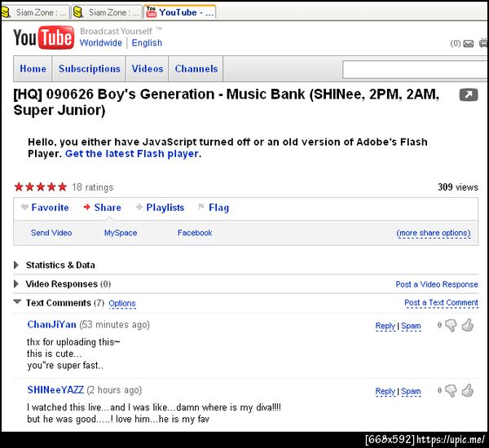Share video to MySpace
The width and height of the screenshot is (489, 448).
coord(121,233)
